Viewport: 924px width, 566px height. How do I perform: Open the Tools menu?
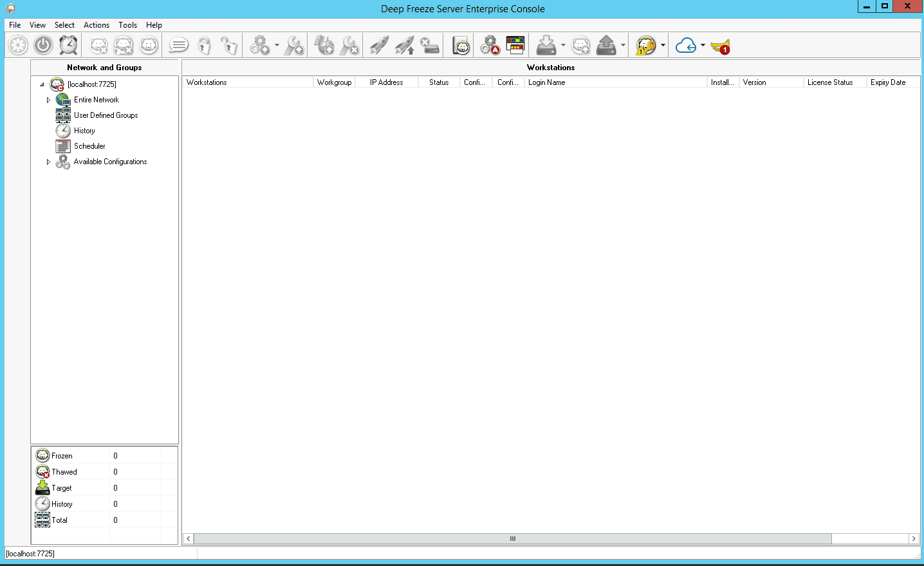point(127,25)
